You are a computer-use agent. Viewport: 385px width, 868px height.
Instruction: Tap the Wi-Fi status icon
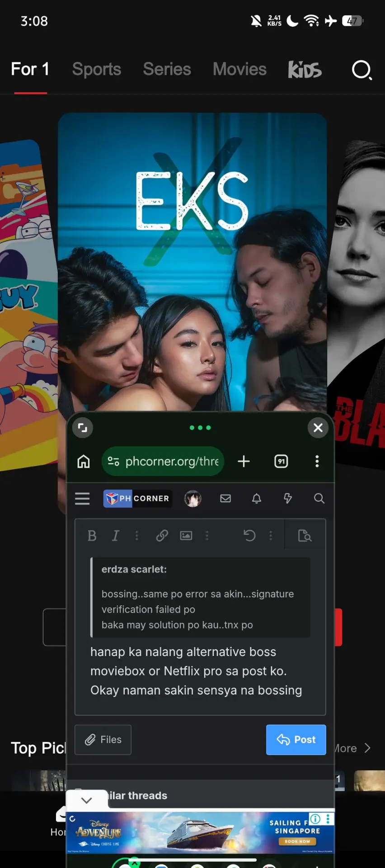pyautogui.click(x=311, y=21)
